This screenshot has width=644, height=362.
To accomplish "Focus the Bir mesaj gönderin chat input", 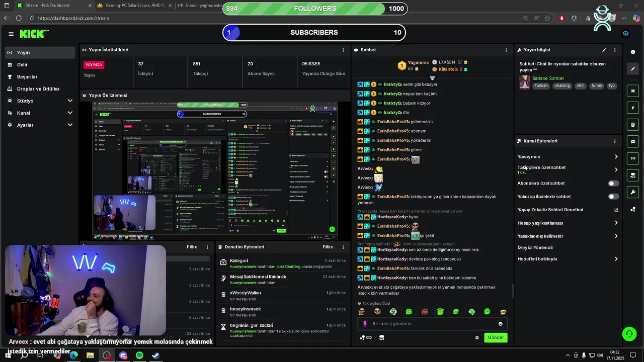I will click(x=433, y=324).
